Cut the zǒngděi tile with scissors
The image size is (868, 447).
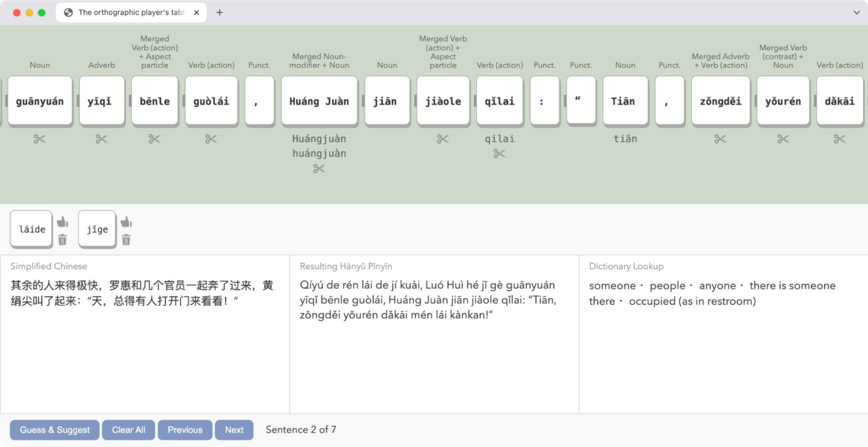720,139
